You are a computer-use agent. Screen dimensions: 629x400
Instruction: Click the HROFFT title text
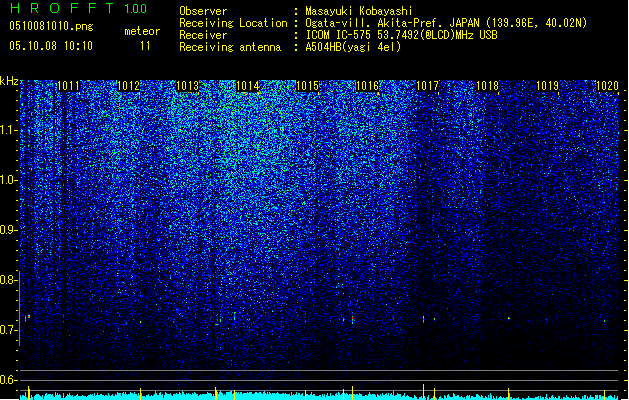[x=62, y=8]
